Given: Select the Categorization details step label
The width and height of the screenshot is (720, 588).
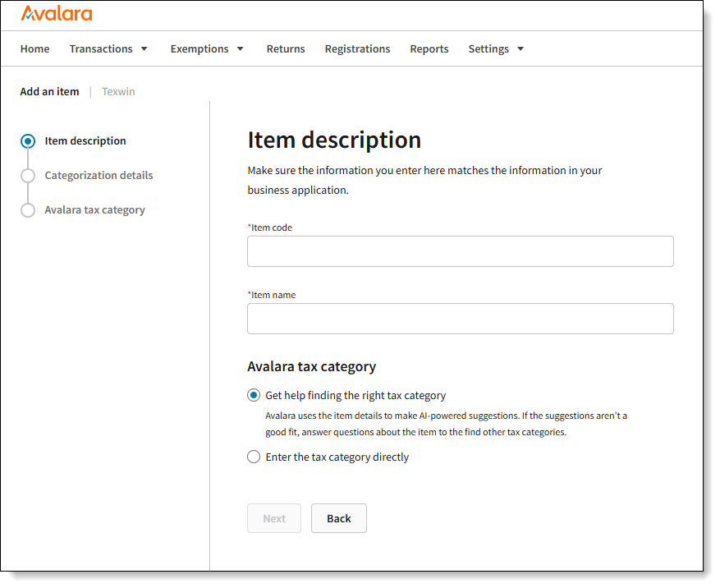Looking at the screenshot, I should click(x=99, y=176).
